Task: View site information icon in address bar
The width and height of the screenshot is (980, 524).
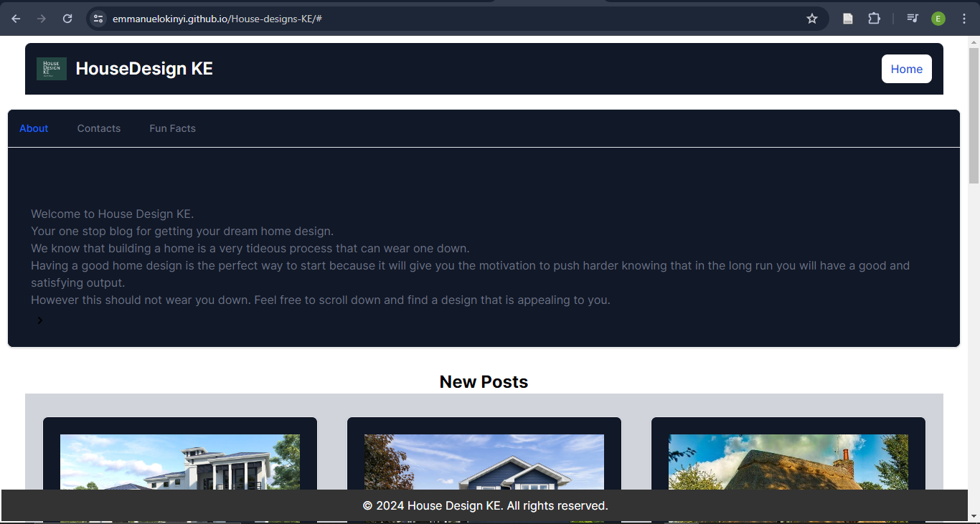Action: [x=99, y=19]
